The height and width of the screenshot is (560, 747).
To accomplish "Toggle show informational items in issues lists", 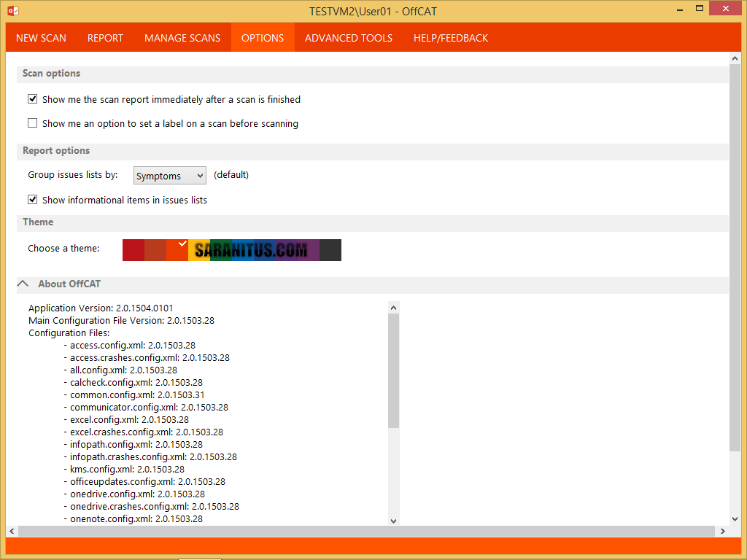I will tap(32, 200).
